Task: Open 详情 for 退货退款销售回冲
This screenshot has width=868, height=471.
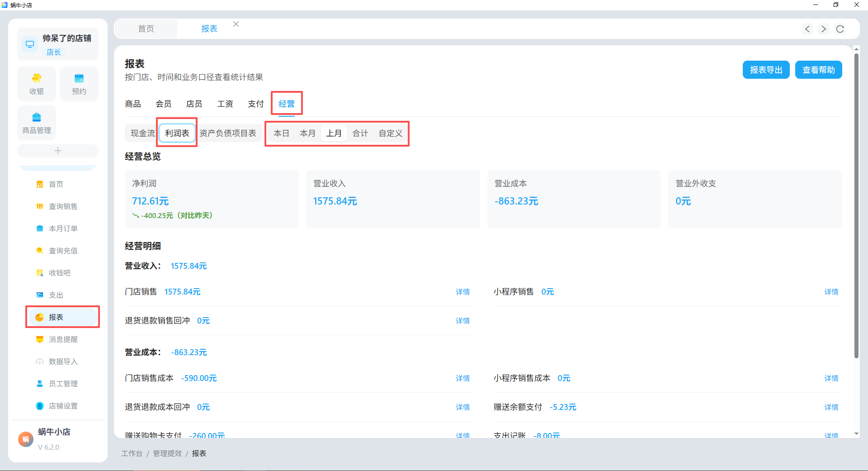Action: (x=462, y=321)
